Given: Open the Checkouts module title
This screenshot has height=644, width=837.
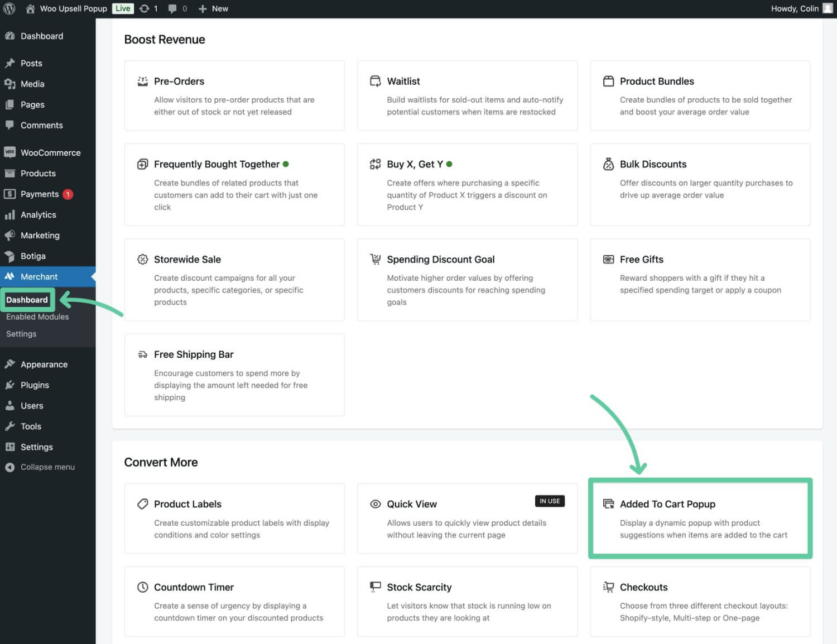Looking at the screenshot, I should coord(643,587).
